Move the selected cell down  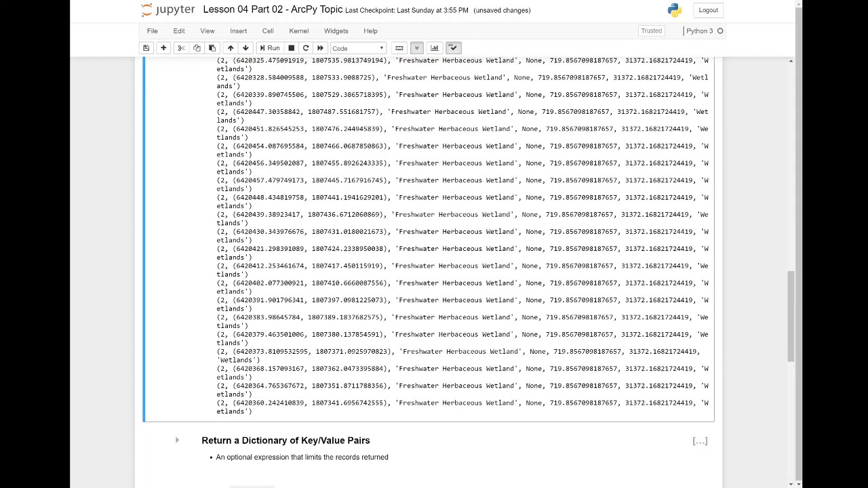tap(245, 48)
